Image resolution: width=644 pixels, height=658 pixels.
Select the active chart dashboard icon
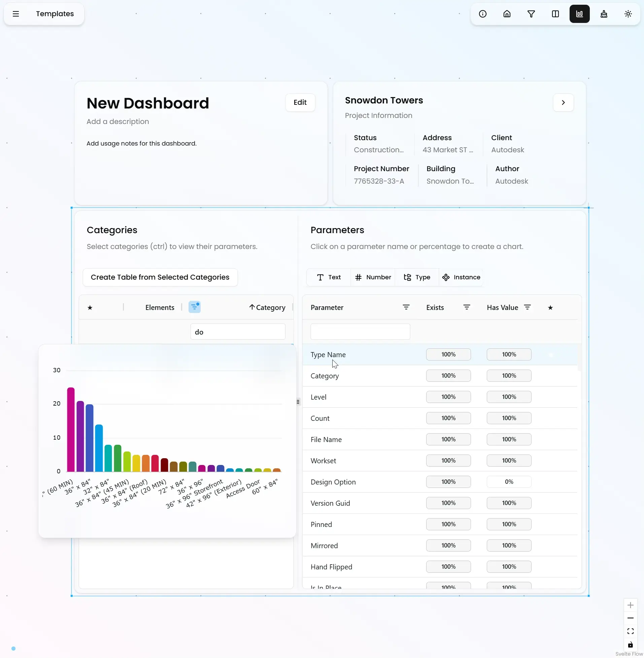[579, 14]
